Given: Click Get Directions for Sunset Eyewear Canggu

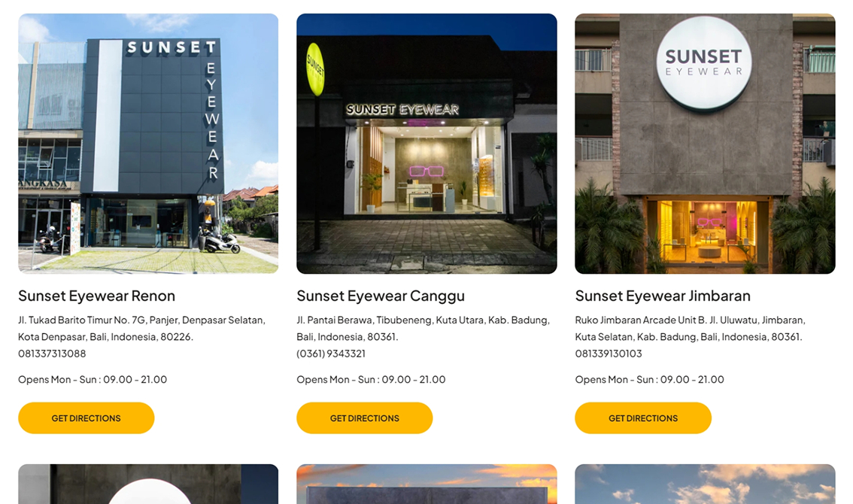Looking at the screenshot, I should 365,418.
